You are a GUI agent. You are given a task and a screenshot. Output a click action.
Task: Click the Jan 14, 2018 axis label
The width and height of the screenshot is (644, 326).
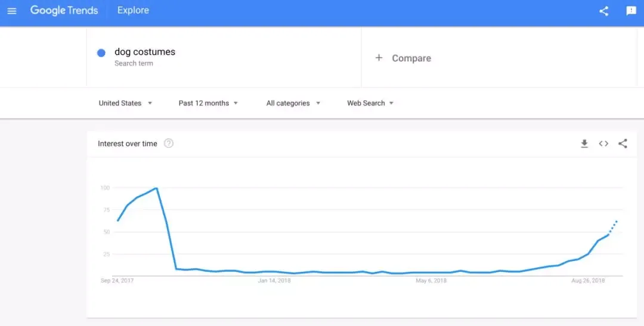[x=274, y=281]
